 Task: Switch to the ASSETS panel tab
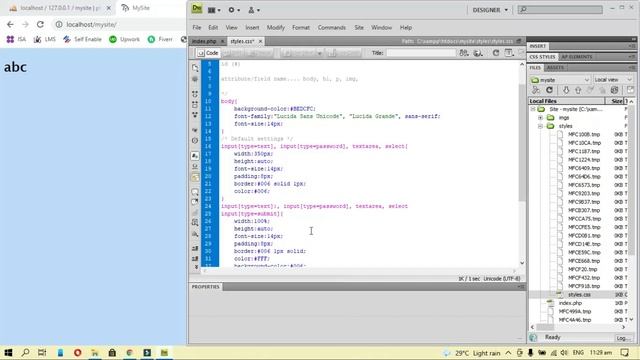[555, 67]
